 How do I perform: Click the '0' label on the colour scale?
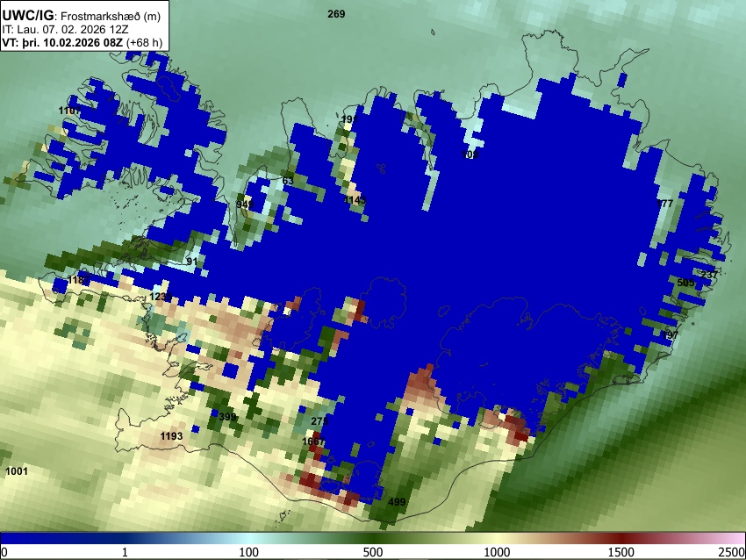pyautogui.click(x=4, y=552)
